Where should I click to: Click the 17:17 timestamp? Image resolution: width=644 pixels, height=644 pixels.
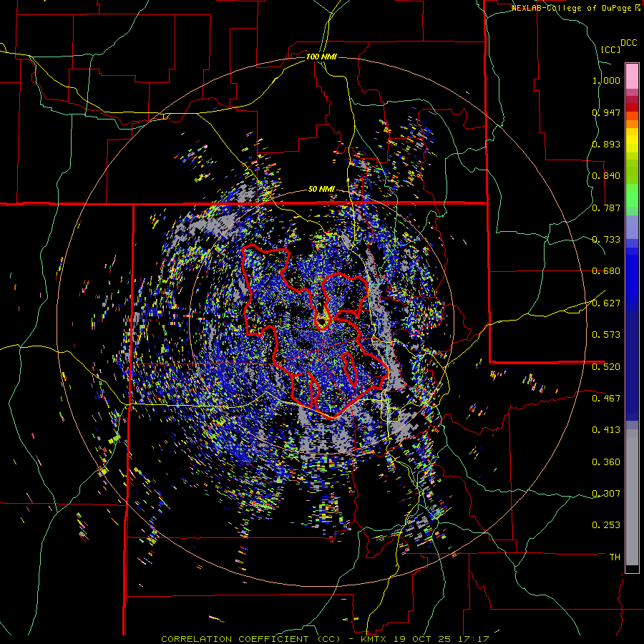[472, 639]
